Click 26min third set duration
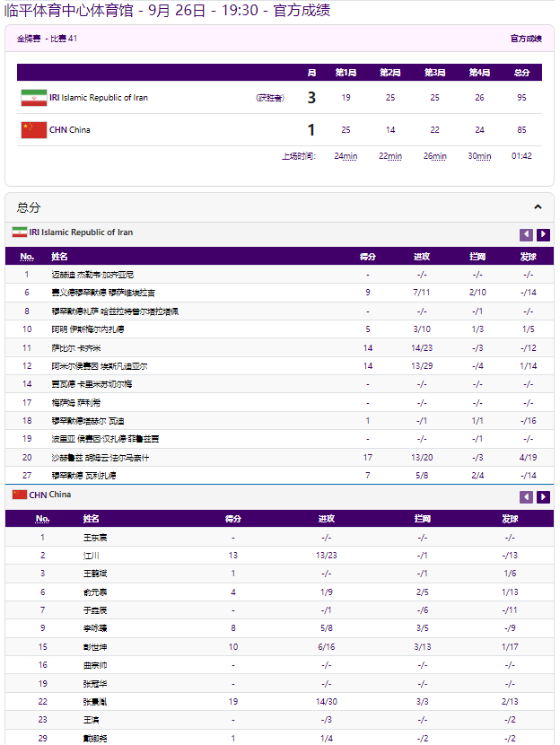 pos(435,156)
